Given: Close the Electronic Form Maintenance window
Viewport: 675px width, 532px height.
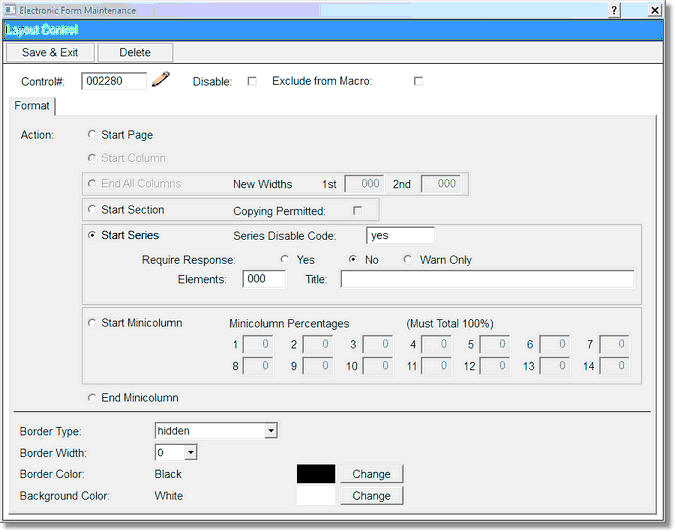Looking at the screenshot, I should (654, 10).
